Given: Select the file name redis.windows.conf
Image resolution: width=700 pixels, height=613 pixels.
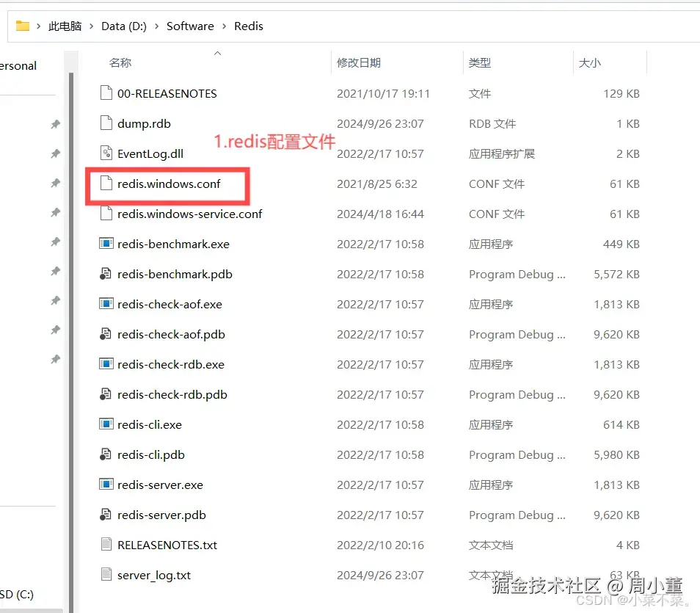Looking at the screenshot, I should tap(169, 184).
